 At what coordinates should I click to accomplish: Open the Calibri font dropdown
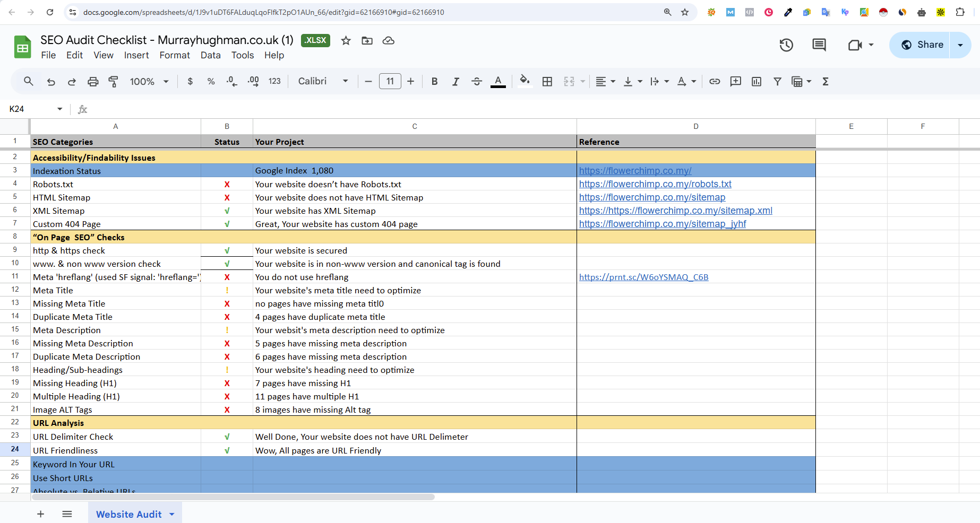[323, 81]
